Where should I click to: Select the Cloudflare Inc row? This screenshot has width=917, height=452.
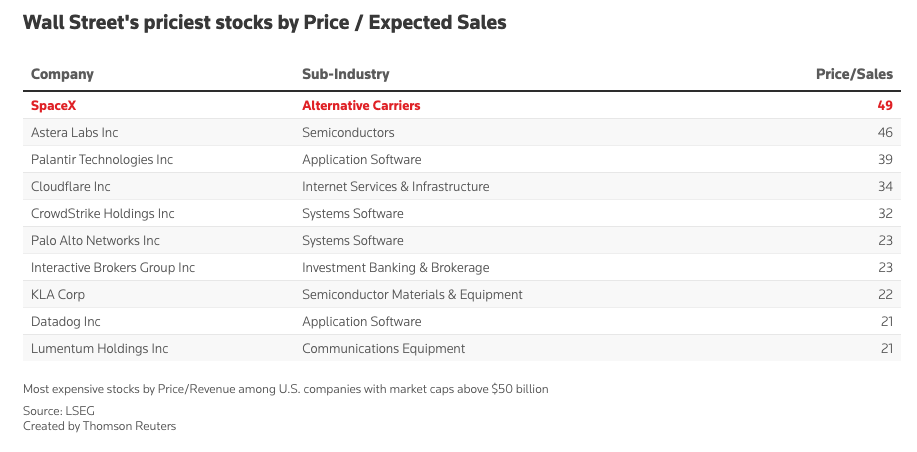(462, 187)
